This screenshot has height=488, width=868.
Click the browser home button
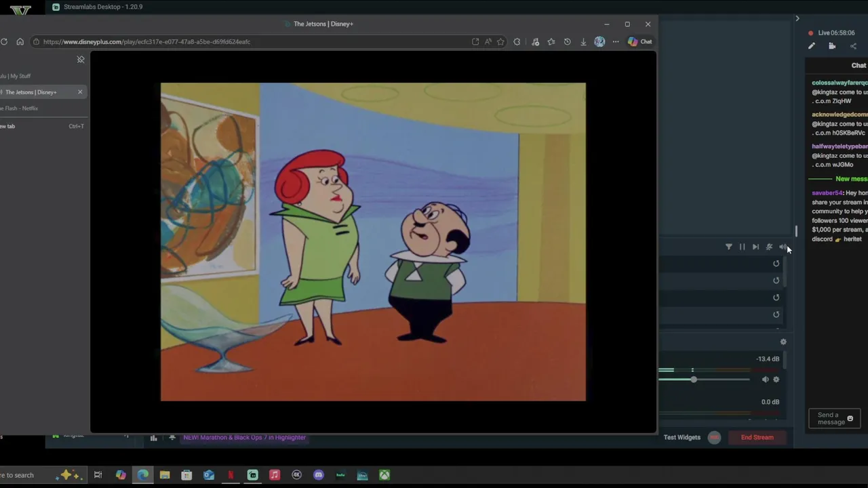pyautogui.click(x=20, y=41)
